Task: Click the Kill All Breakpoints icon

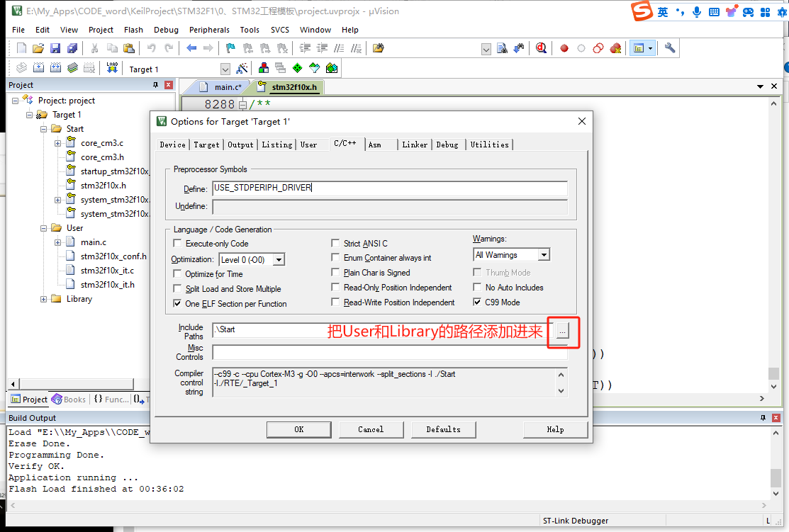Action: 615,48
